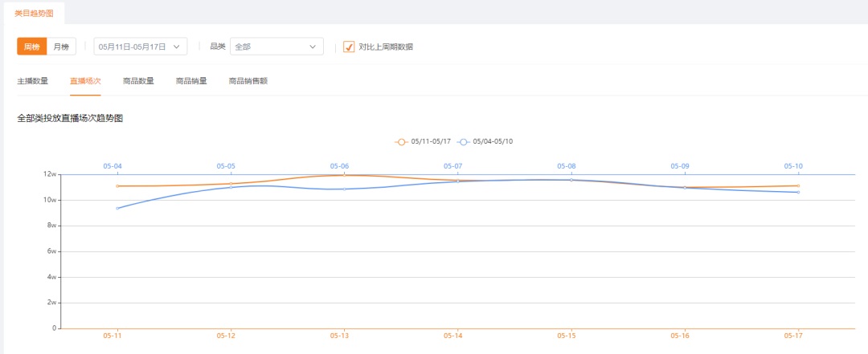Open the 类目趋势图 top tab
The height and width of the screenshot is (354, 868).
pyautogui.click(x=35, y=14)
